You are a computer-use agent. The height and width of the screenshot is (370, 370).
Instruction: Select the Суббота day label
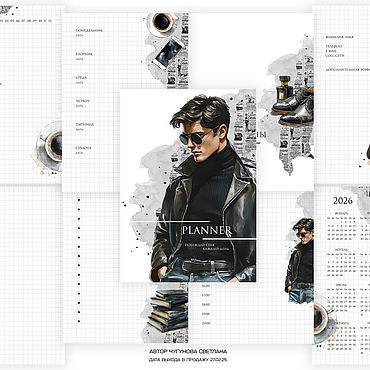(x=83, y=148)
